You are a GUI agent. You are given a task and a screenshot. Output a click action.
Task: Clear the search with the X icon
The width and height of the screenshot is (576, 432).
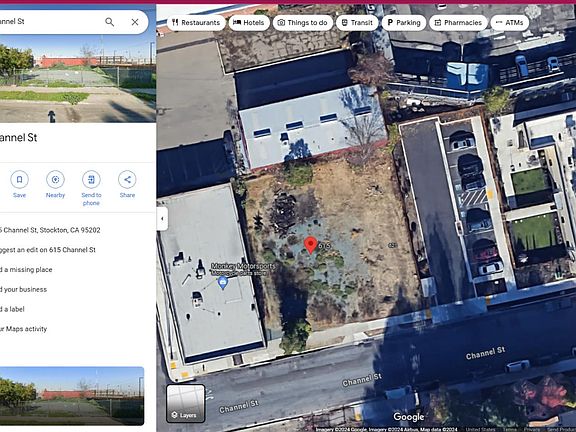[x=135, y=22]
